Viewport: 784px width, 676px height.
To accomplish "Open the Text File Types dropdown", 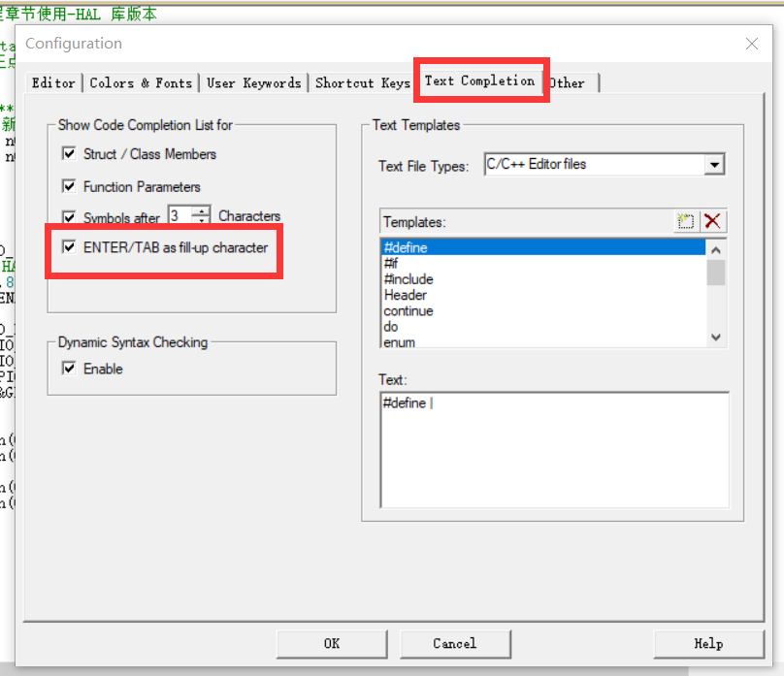I will [x=714, y=164].
